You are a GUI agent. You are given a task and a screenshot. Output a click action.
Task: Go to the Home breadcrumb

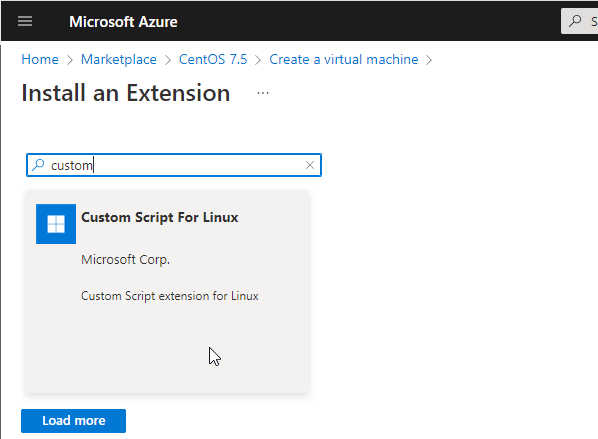(x=40, y=59)
